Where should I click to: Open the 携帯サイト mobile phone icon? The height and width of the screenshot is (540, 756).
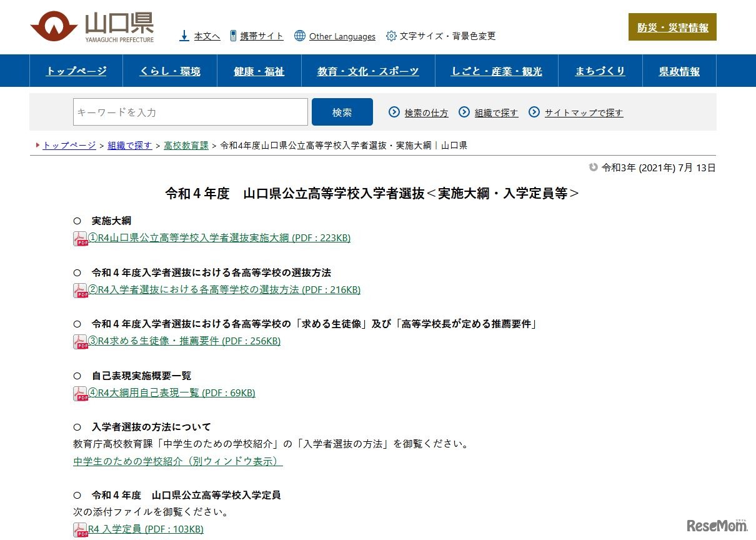tap(232, 35)
